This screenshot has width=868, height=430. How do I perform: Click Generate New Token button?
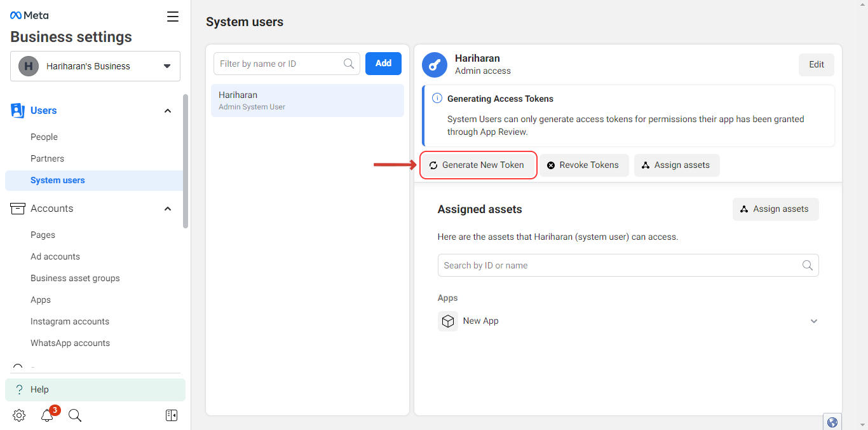tap(478, 165)
